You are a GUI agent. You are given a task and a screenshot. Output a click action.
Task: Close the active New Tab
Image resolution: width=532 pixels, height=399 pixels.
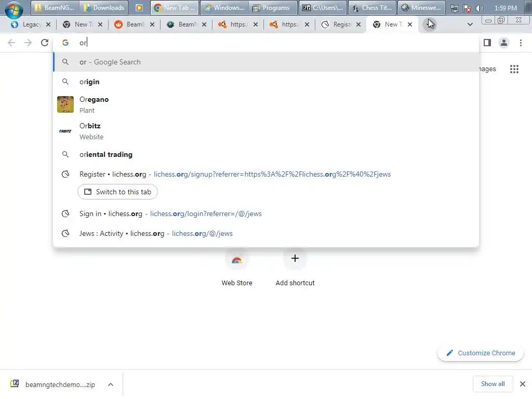[410, 24]
